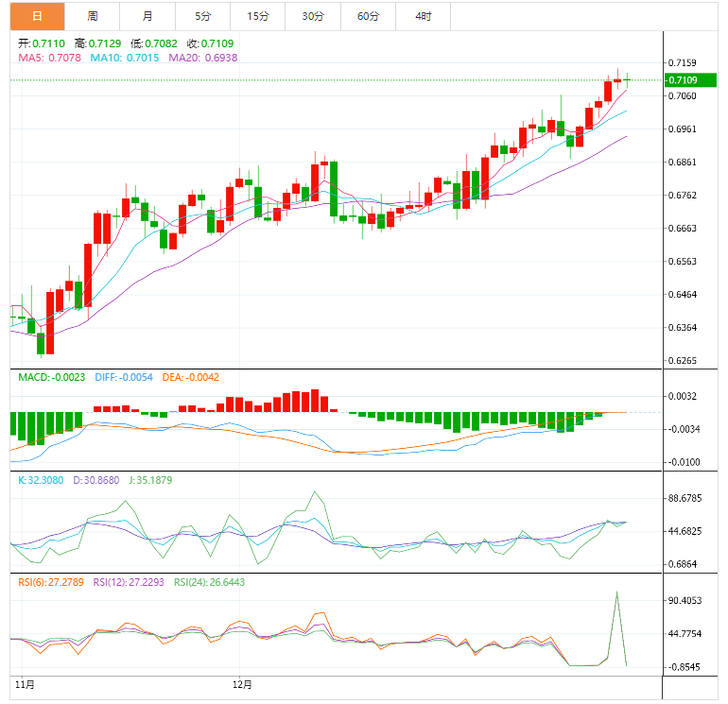Screen dimensions: 728x704
Task: Select the 日 daily chart tab
Action: pos(37,16)
